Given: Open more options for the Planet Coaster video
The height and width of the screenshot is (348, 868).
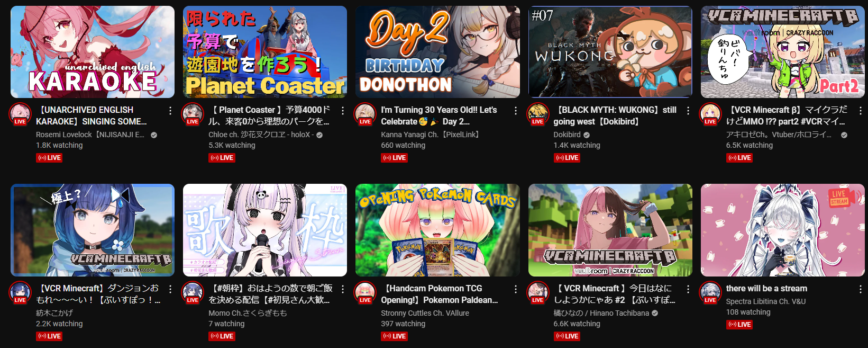Looking at the screenshot, I should [x=343, y=111].
